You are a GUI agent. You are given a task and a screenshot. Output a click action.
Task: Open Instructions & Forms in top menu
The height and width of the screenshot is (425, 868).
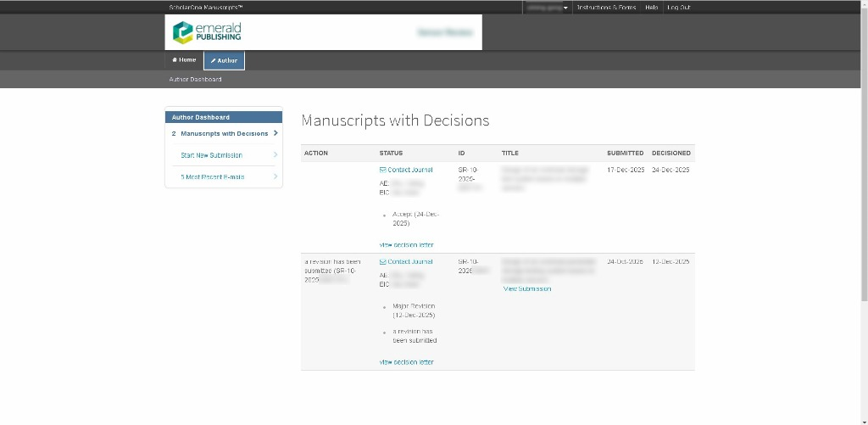pos(605,8)
